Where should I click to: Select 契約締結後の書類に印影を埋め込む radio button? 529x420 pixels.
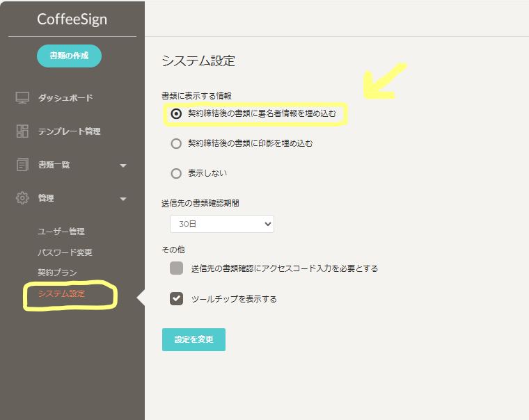(x=176, y=144)
